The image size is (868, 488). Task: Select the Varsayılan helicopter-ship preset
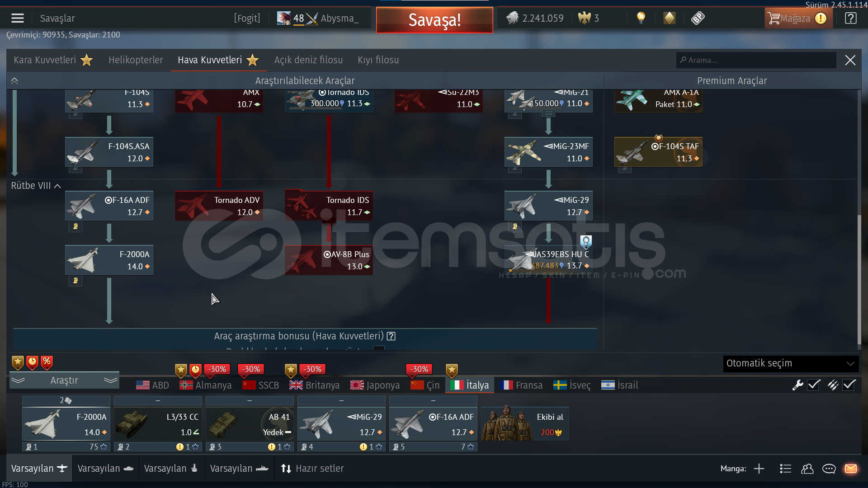pos(171,469)
